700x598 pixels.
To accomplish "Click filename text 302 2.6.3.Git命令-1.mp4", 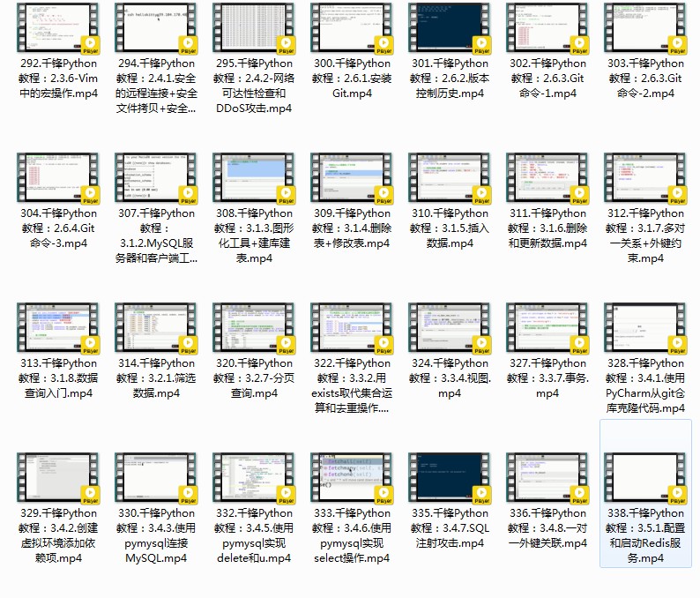I will 547,78.
